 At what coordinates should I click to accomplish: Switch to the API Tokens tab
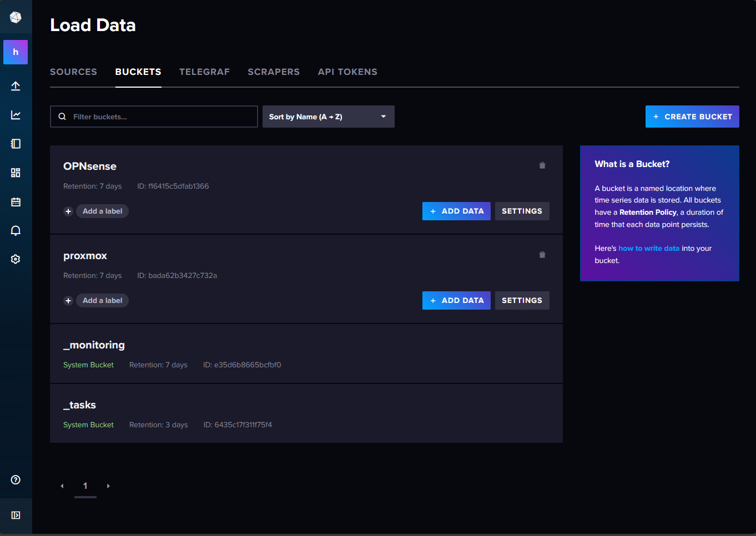(x=347, y=72)
